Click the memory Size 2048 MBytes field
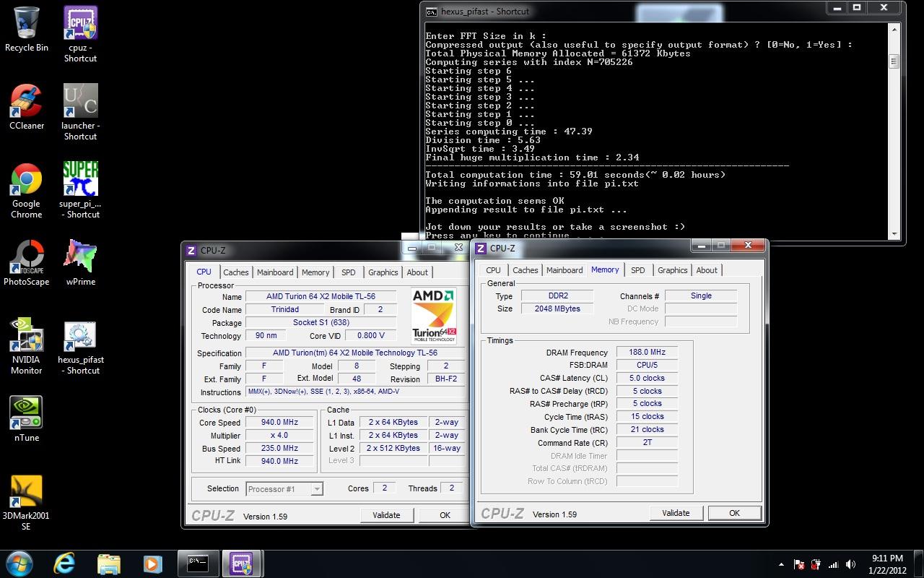This screenshot has height=578, width=924. click(557, 309)
